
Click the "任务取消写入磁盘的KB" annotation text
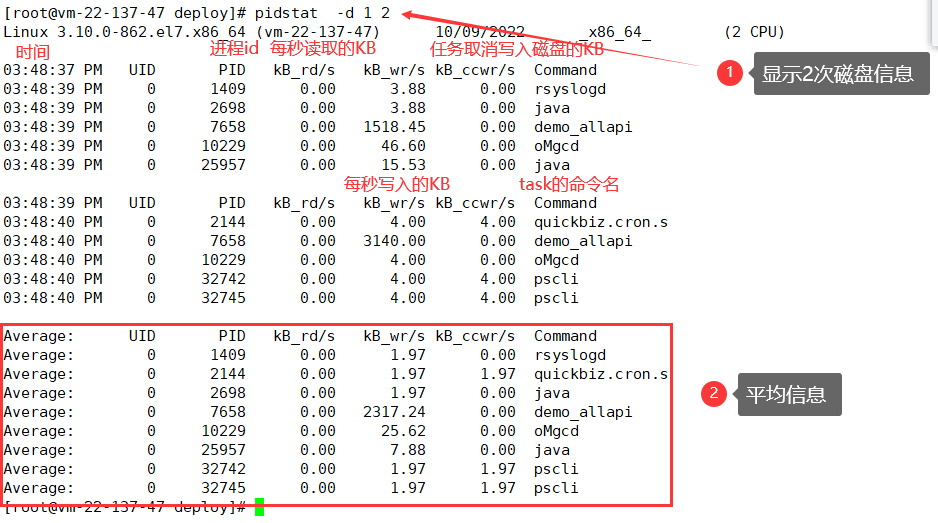[x=516, y=49]
